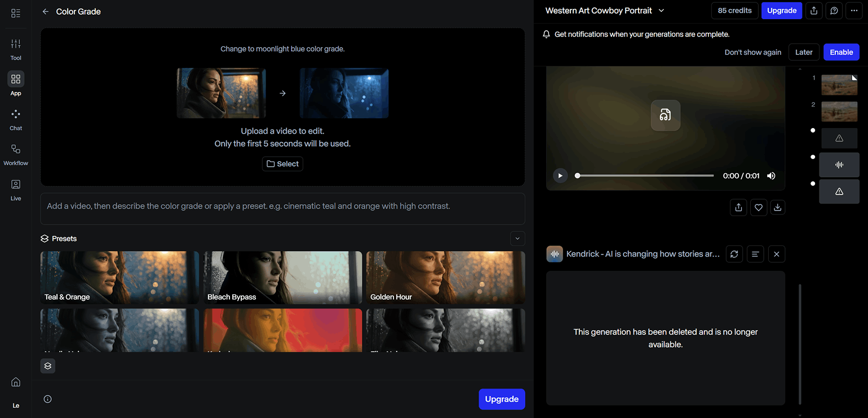Image resolution: width=868 pixels, height=418 pixels.
Task: Open the Live section in sidebar
Action: (x=16, y=189)
